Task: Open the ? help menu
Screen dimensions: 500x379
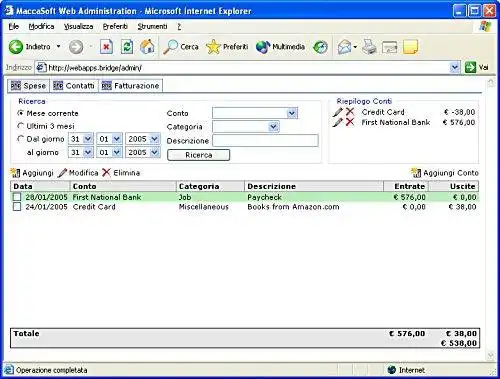Action: (179, 26)
